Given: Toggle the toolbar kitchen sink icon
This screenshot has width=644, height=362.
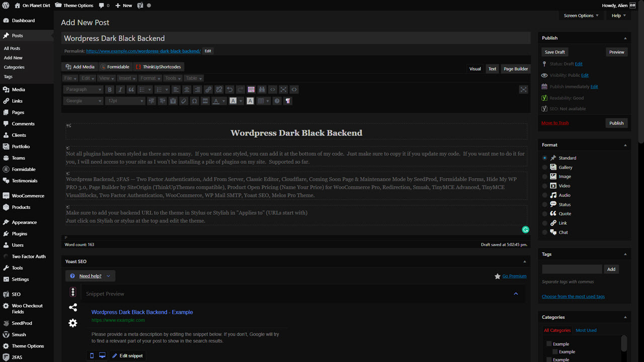Looking at the screenshot, I should pyautogui.click(x=251, y=89).
